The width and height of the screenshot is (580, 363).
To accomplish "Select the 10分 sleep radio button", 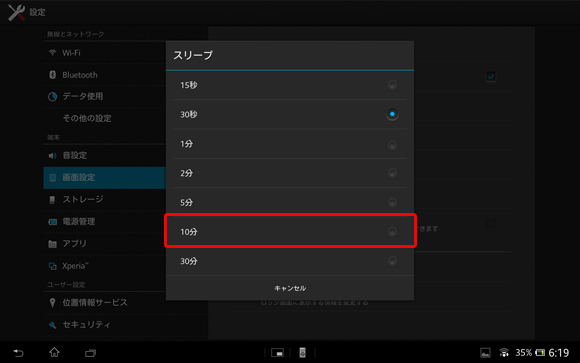I will click(x=392, y=232).
